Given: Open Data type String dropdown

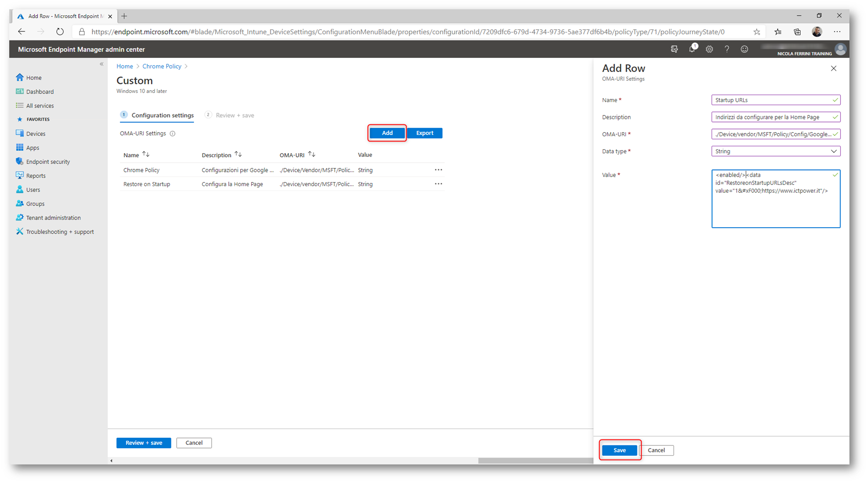Looking at the screenshot, I should [776, 151].
